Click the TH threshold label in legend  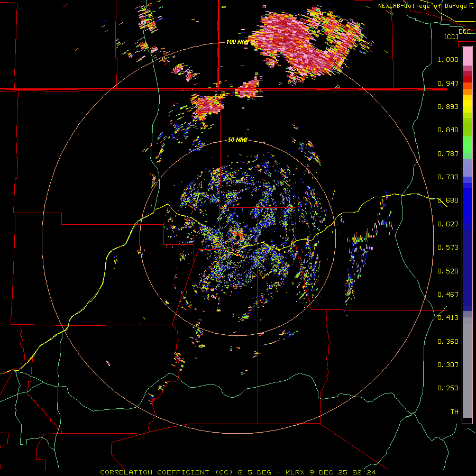[x=454, y=412]
